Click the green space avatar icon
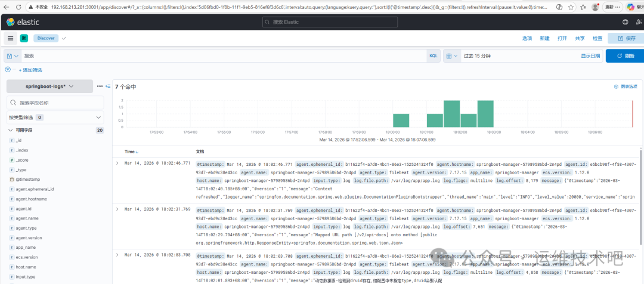 tap(24, 38)
